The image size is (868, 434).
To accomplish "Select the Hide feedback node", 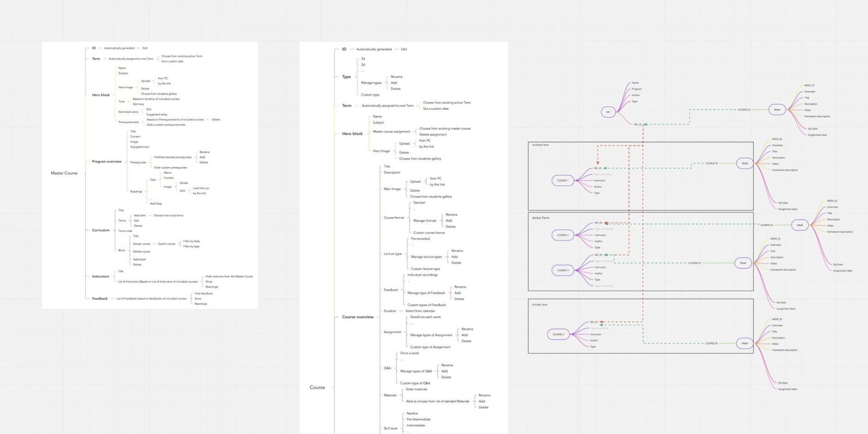I will point(203,293).
